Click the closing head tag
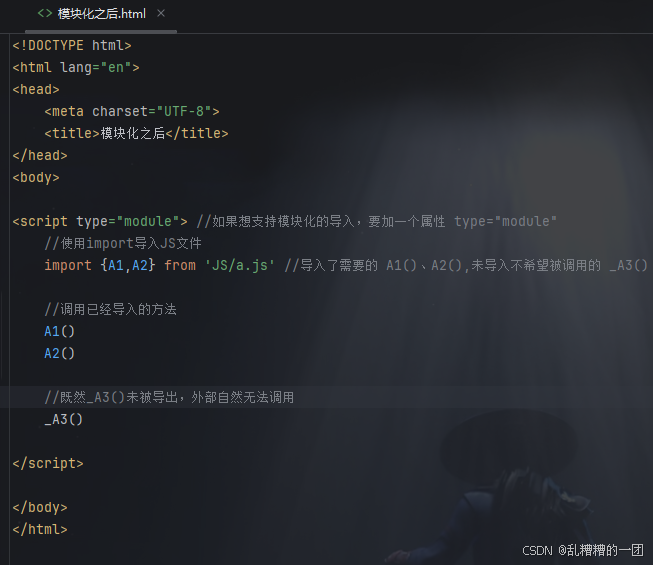Image resolution: width=653 pixels, height=565 pixels. click(40, 155)
